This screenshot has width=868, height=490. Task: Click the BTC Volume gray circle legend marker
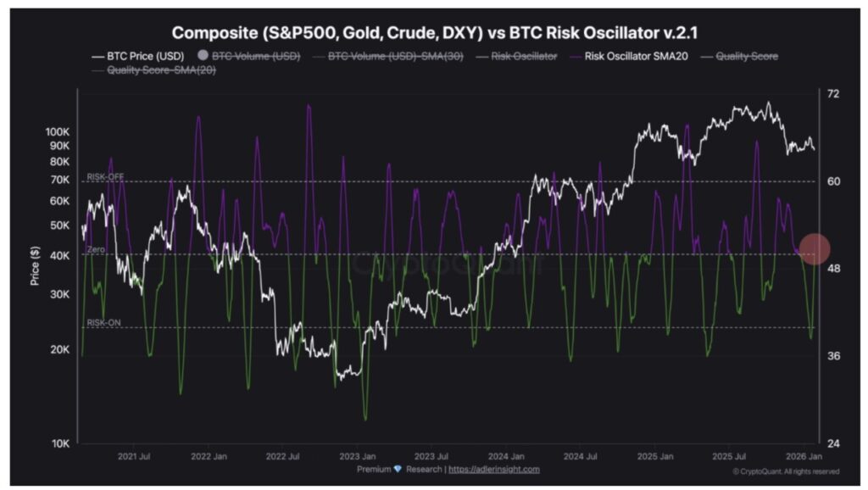click(201, 56)
